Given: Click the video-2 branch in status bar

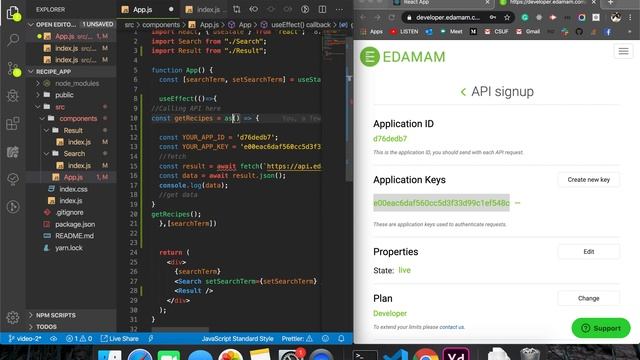Looking at the screenshot, I should (x=24, y=339).
